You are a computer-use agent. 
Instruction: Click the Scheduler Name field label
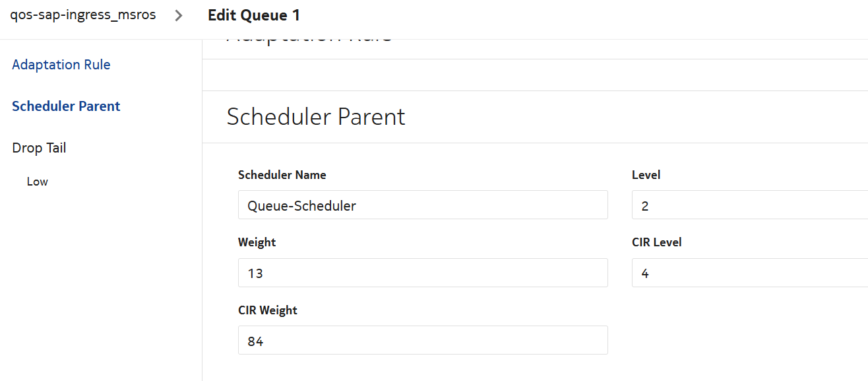tap(282, 175)
